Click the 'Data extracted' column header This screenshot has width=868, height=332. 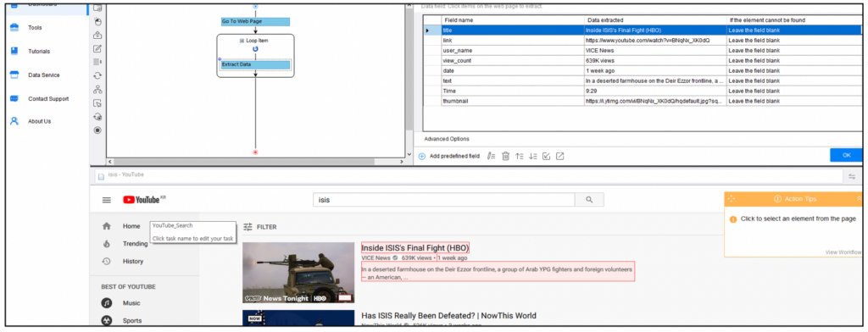click(x=655, y=20)
